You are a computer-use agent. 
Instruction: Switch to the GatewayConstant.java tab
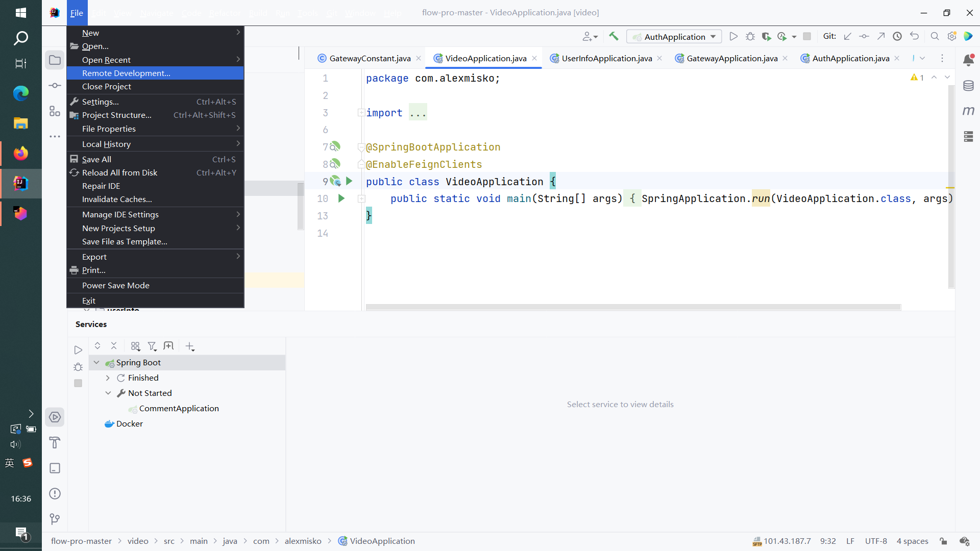click(369, 58)
